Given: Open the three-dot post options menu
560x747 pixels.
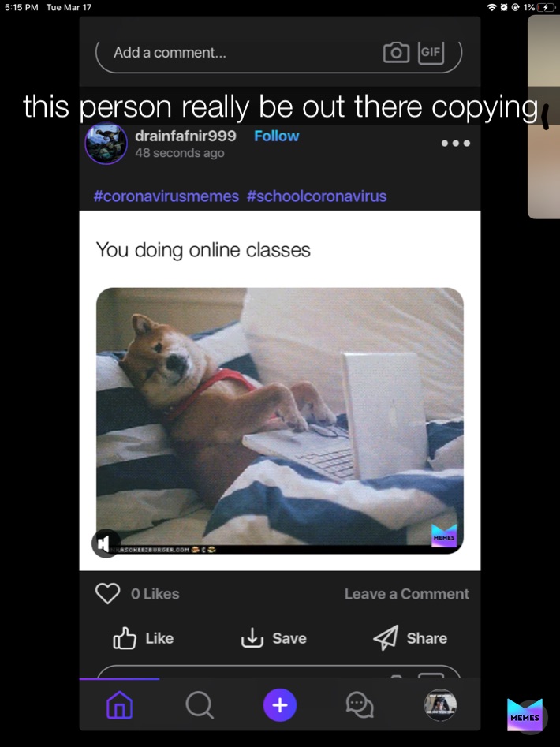Looking at the screenshot, I should tap(456, 143).
